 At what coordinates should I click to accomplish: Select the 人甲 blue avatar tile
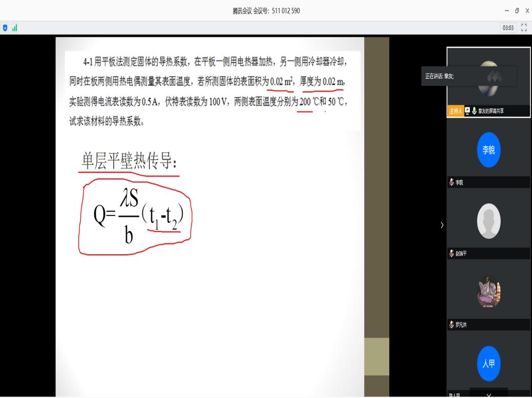(488, 363)
